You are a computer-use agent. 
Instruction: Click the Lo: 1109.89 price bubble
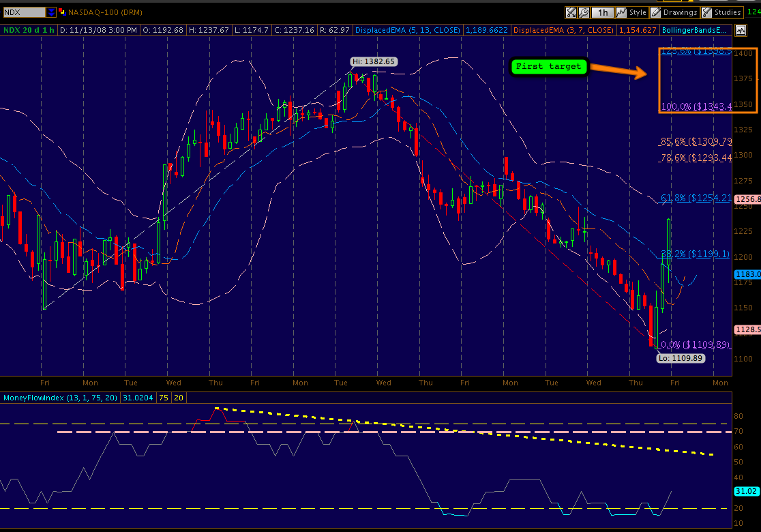(x=680, y=357)
